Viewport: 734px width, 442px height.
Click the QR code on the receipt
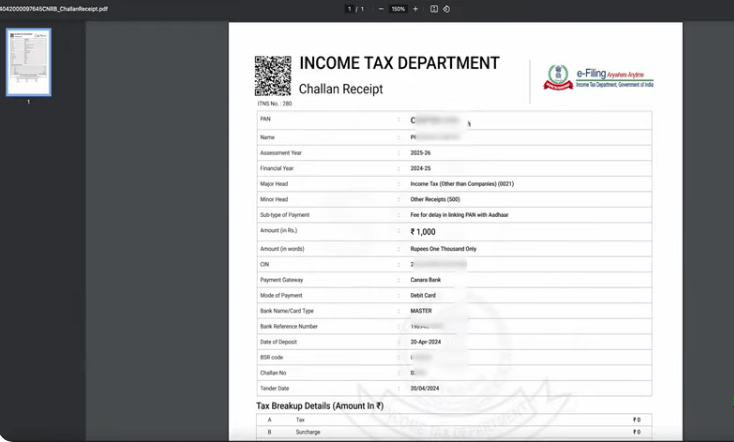tap(272, 76)
